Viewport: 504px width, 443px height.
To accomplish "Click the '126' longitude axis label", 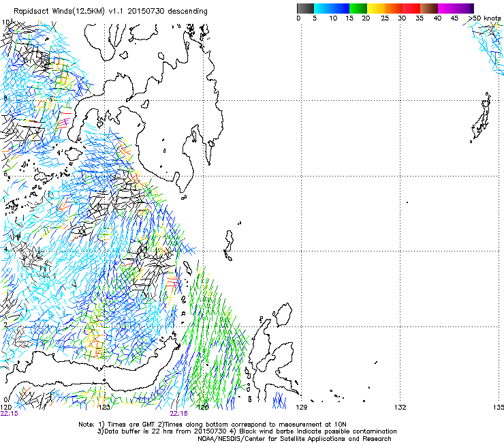I will [x=203, y=408].
